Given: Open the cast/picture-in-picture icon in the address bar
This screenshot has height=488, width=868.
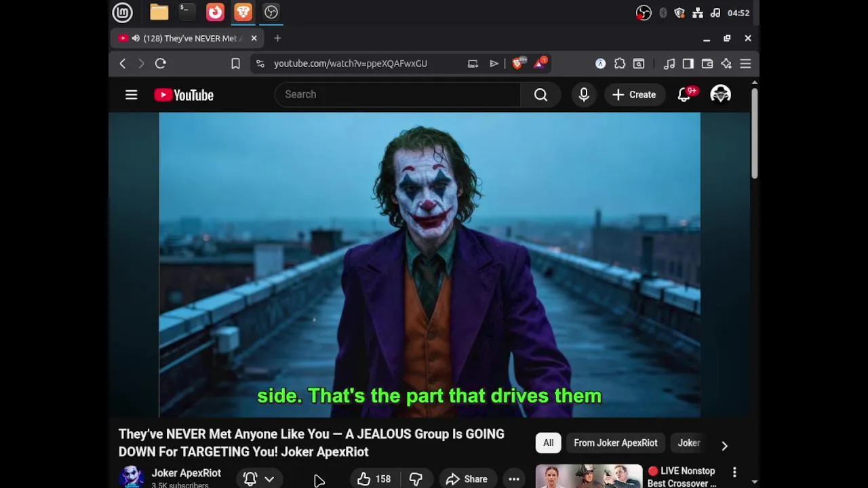Looking at the screenshot, I should (473, 64).
